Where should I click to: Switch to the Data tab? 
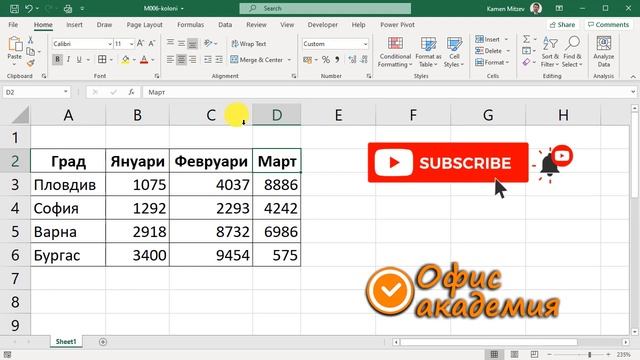(x=225, y=24)
